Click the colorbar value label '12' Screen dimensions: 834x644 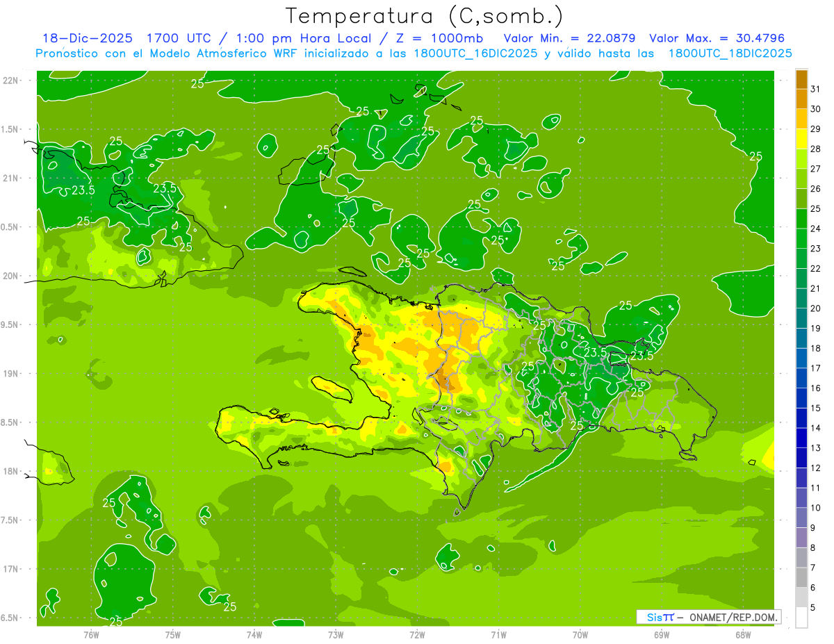(x=815, y=468)
